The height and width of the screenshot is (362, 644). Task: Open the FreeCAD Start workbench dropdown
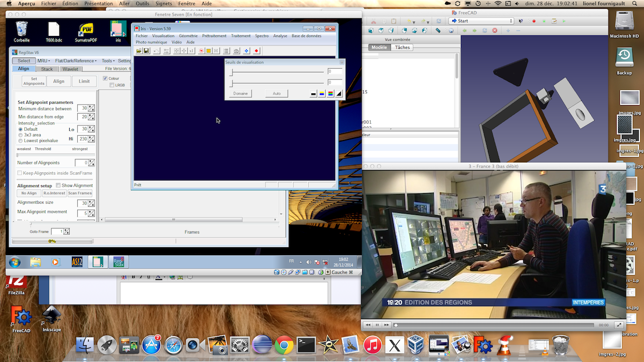(x=481, y=21)
